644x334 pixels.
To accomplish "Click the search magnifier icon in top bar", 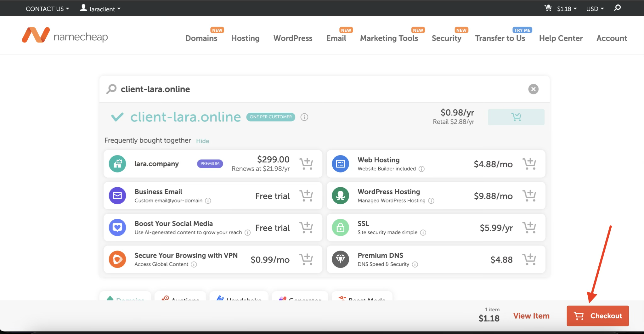I will [617, 8].
